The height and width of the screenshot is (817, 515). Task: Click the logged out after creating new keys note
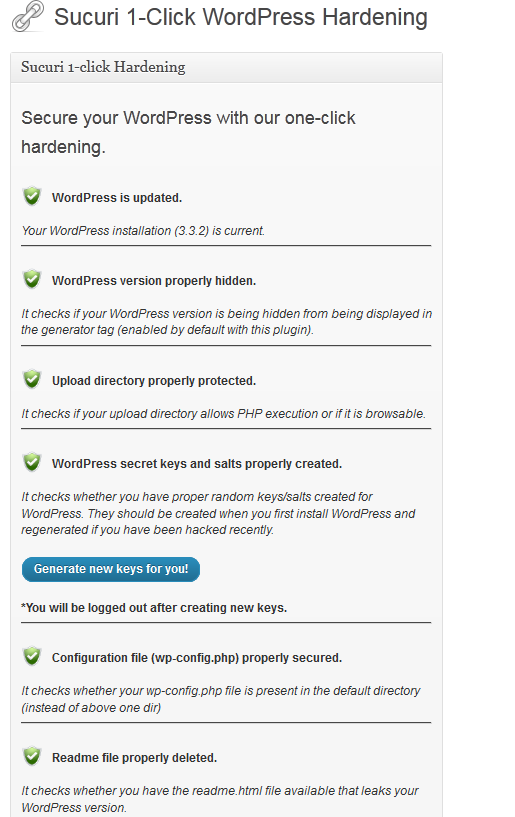(154, 608)
